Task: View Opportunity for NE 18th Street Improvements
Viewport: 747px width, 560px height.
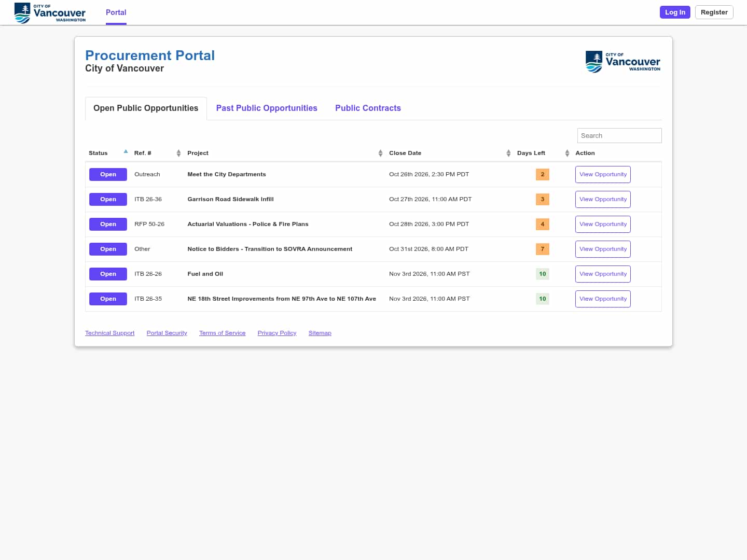Action: point(603,299)
